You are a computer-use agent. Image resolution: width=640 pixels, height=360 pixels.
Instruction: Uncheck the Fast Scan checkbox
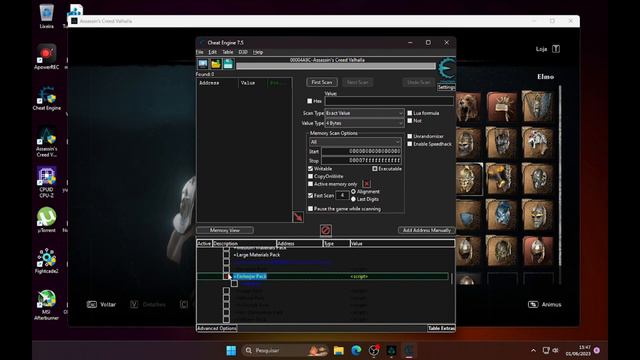click(x=310, y=196)
